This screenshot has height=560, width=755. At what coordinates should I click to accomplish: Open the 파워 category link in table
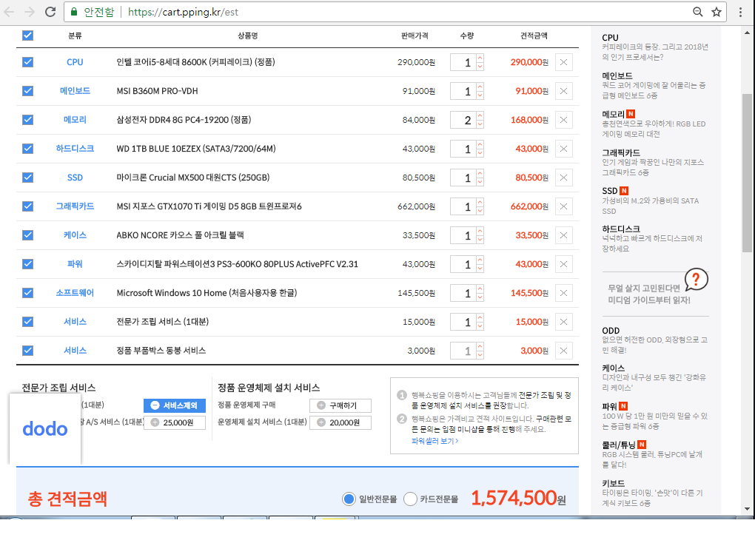point(75,264)
